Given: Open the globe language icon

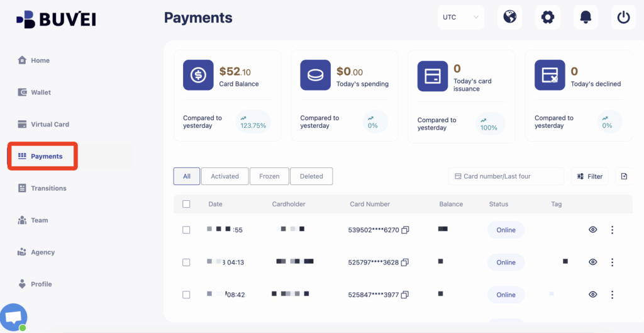Looking at the screenshot, I should click(510, 17).
